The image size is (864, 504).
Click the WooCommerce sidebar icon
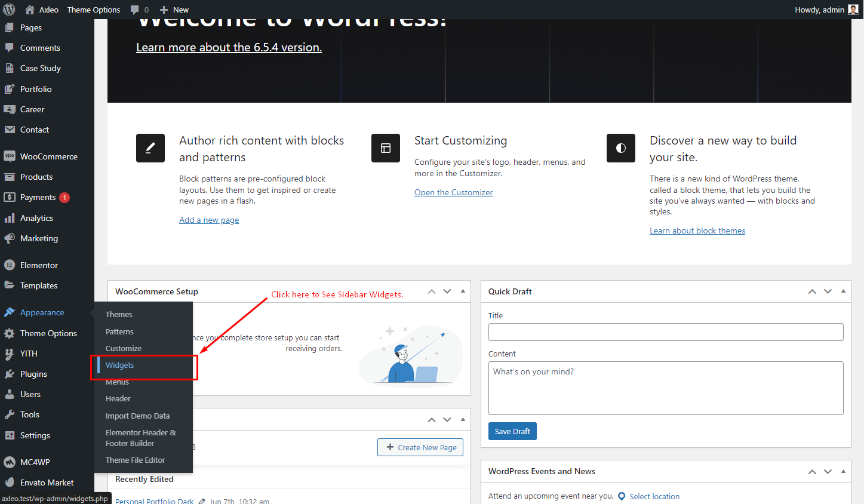tap(10, 156)
